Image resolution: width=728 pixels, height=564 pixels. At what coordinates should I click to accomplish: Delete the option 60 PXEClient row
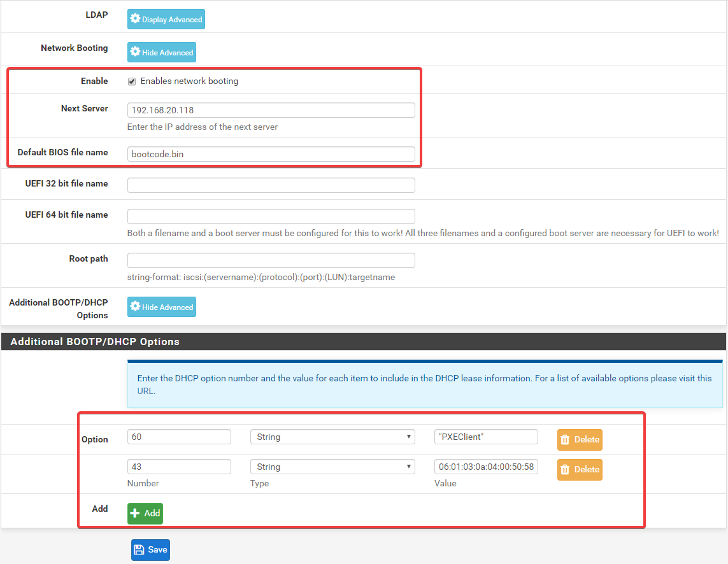[x=580, y=439]
